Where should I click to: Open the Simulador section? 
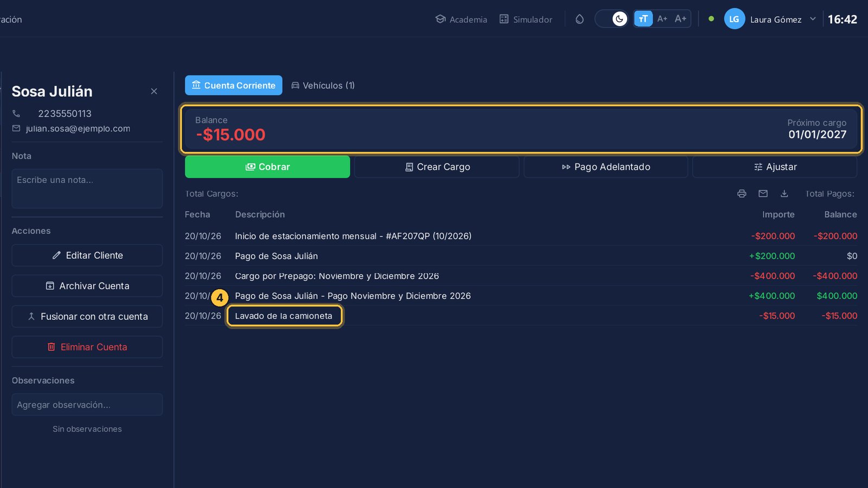[526, 20]
